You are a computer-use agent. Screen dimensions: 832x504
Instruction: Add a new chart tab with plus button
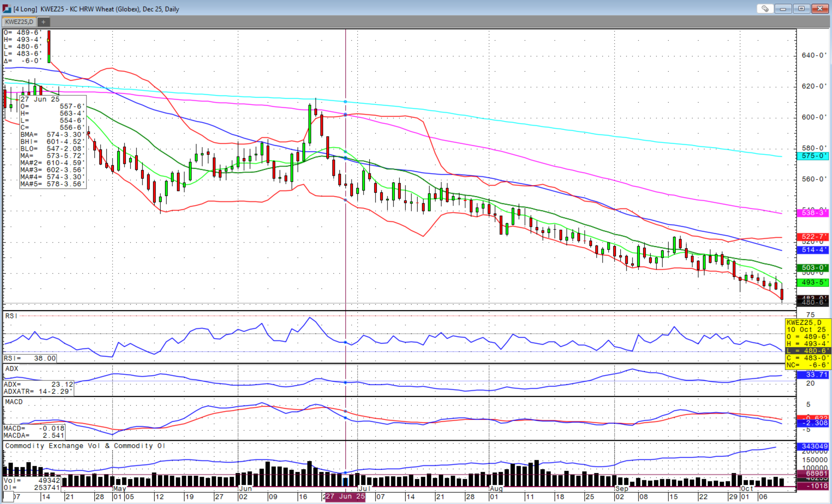point(43,22)
